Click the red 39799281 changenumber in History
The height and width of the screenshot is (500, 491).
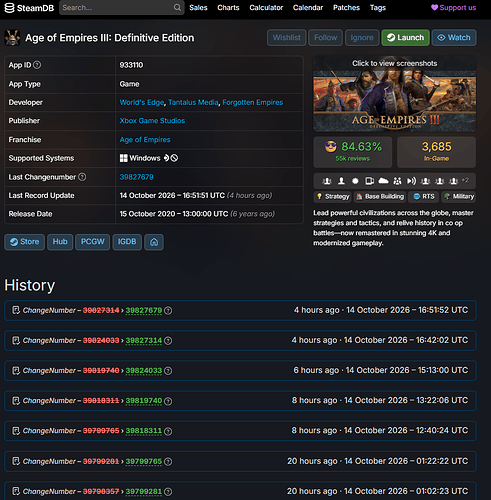click(x=101, y=461)
